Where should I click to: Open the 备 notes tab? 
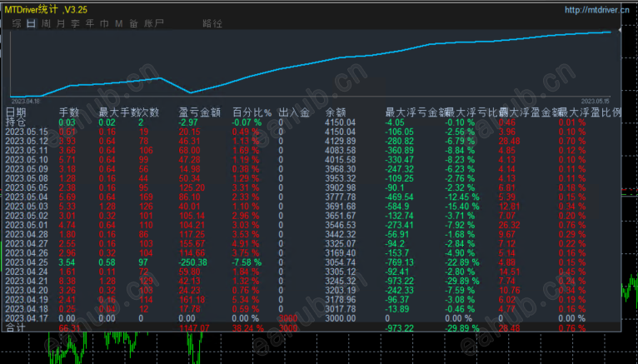click(x=134, y=23)
